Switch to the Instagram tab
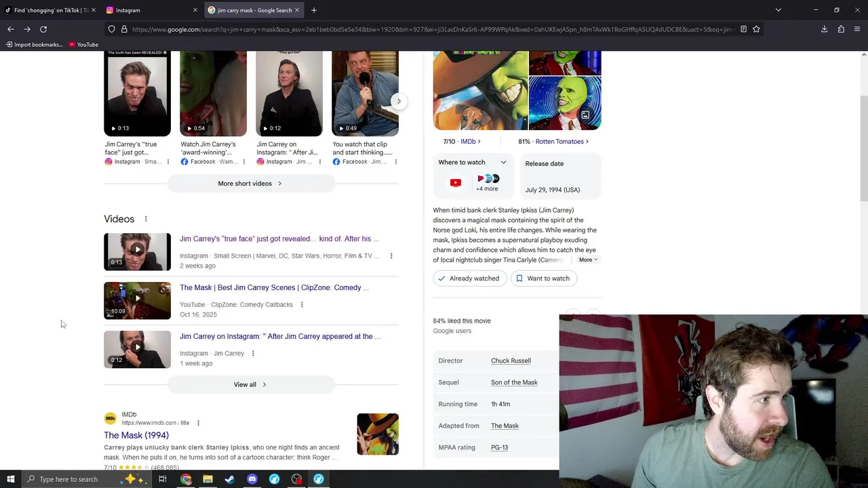Screen dimensions: 868x488 click(152, 10)
